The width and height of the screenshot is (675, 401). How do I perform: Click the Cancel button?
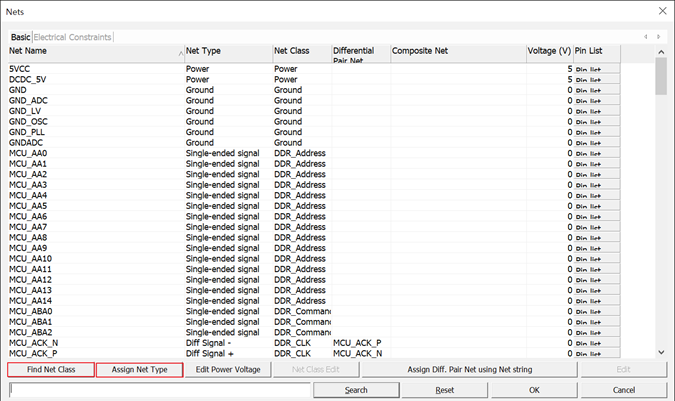[624, 390]
